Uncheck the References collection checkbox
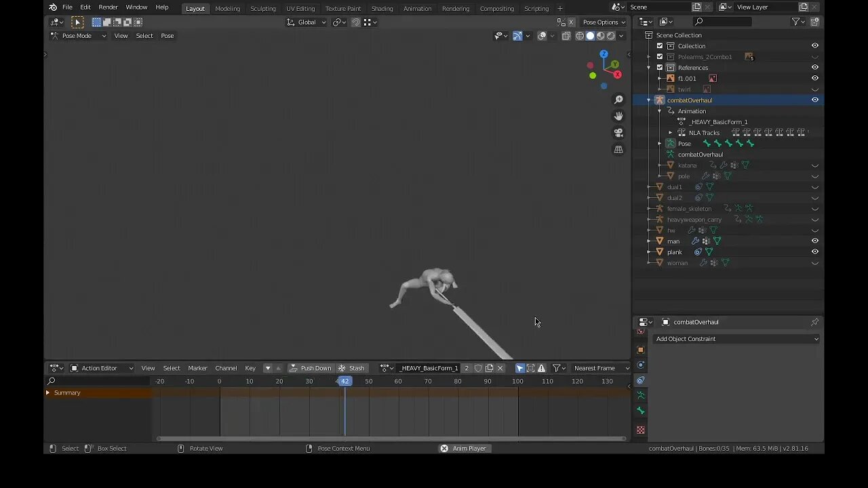This screenshot has width=868, height=488. [x=660, y=68]
